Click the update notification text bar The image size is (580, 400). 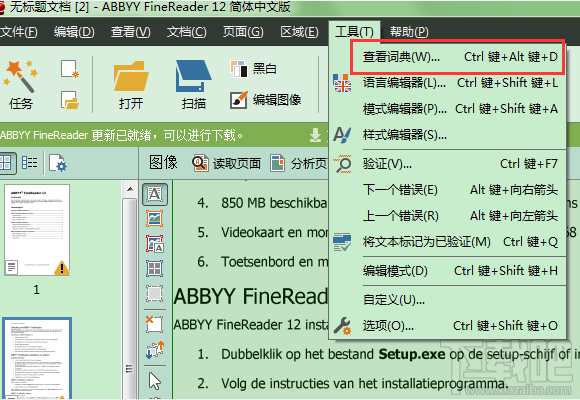click(121, 135)
